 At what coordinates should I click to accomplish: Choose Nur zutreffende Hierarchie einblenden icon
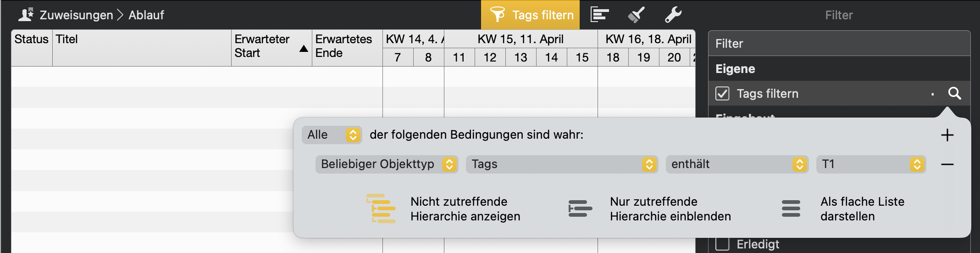(580, 209)
